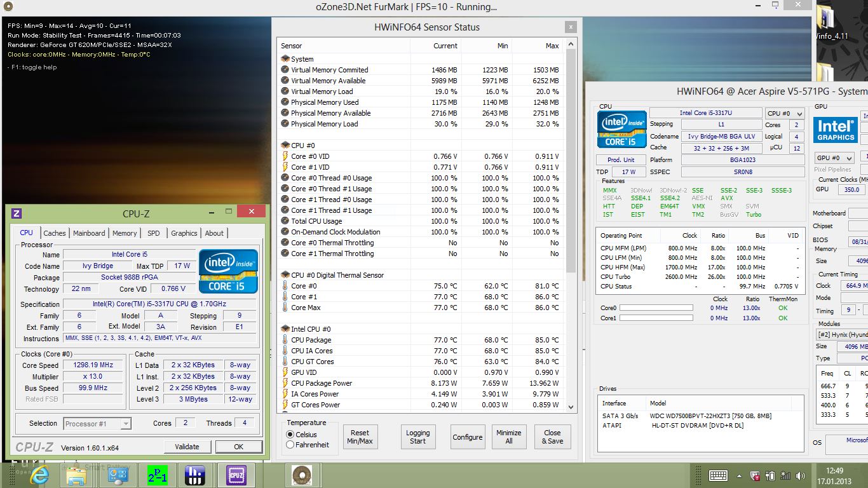Screen dimensions: 868x488
Task: Click the thermometer icon beside Core Max
Action: pyautogui.click(x=285, y=308)
